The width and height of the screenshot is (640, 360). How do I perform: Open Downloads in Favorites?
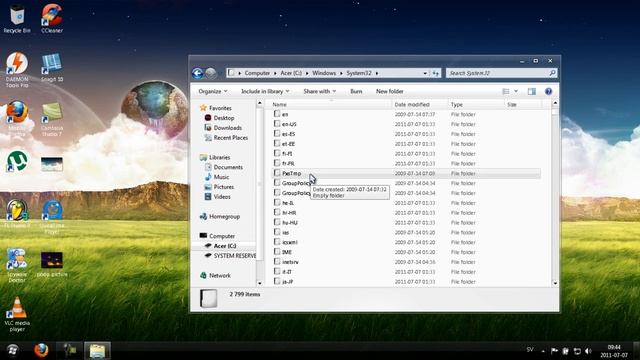[x=227, y=128]
